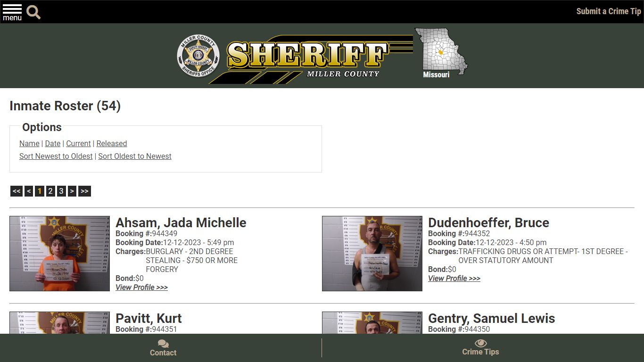
Task: Click the TRAFFICKING DRUGS OR ATTEMPT charge
Action: (x=543, y=255)
